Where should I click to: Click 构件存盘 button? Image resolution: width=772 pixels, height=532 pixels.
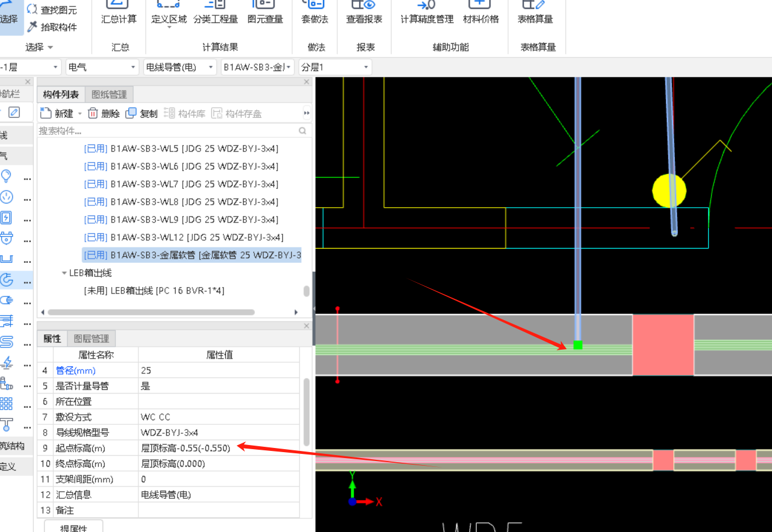point(237,114)
